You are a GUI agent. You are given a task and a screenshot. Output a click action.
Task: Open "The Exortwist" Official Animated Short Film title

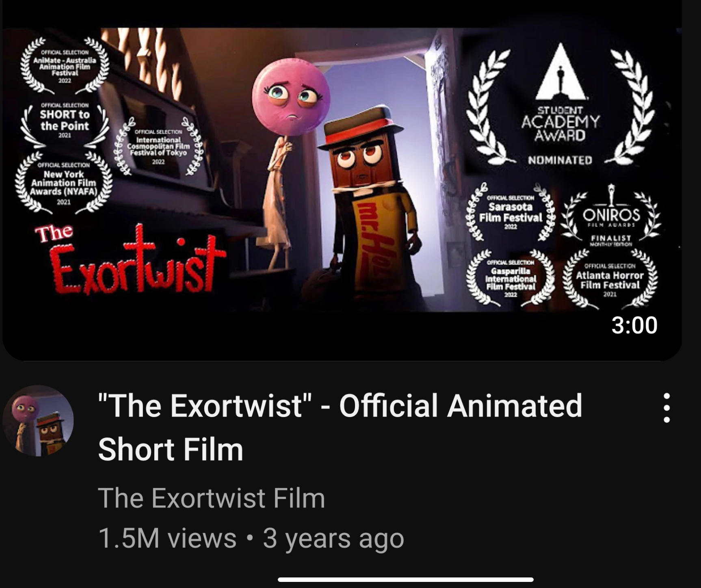[x=340, y=427]
